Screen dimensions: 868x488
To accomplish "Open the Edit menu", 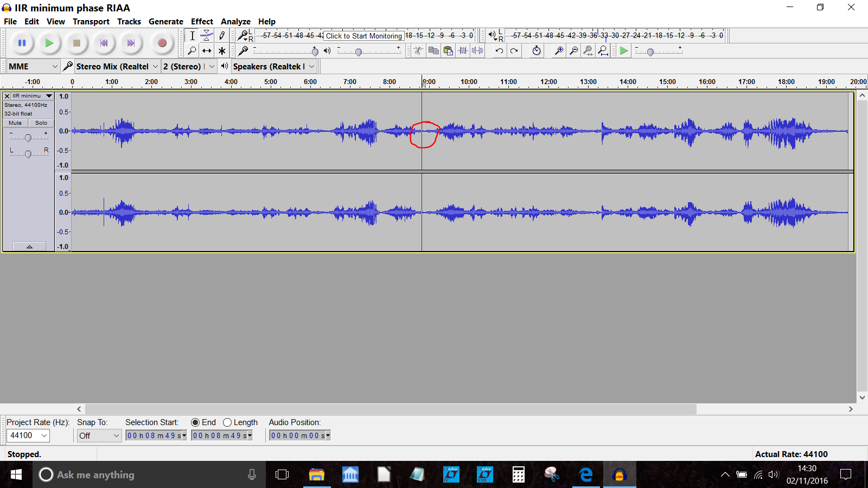I will (31, 22).
